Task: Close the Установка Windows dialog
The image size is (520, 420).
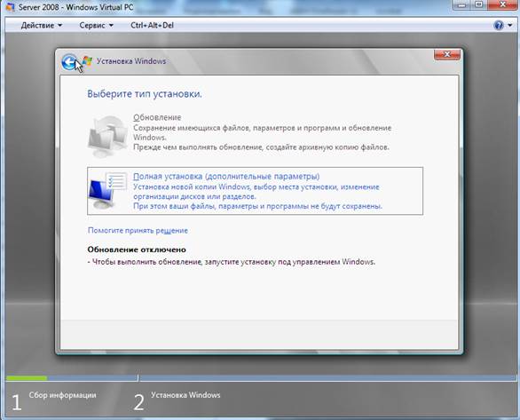Action: [446, 54]
